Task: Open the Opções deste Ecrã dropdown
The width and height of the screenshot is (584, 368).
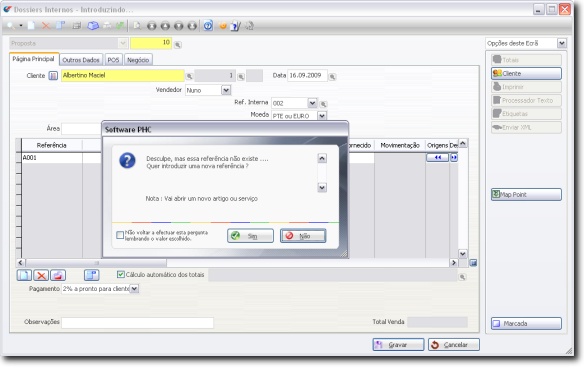Action: (562, 43)
